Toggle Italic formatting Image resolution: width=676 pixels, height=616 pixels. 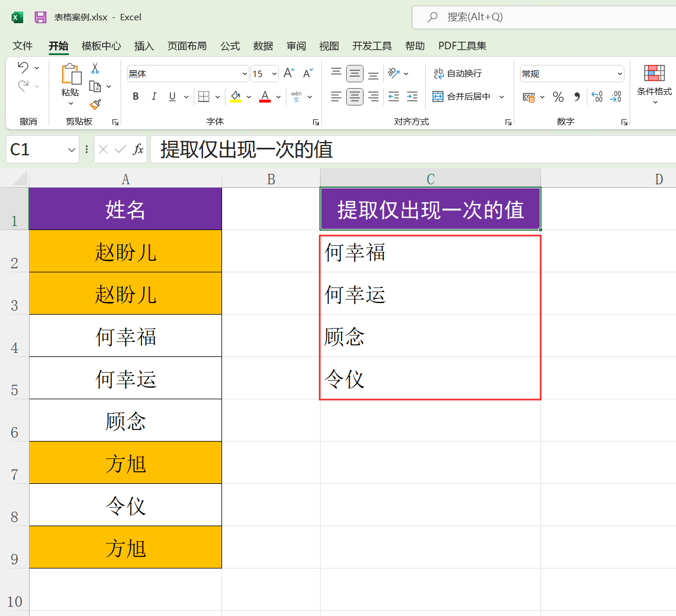tap(154, 97)
